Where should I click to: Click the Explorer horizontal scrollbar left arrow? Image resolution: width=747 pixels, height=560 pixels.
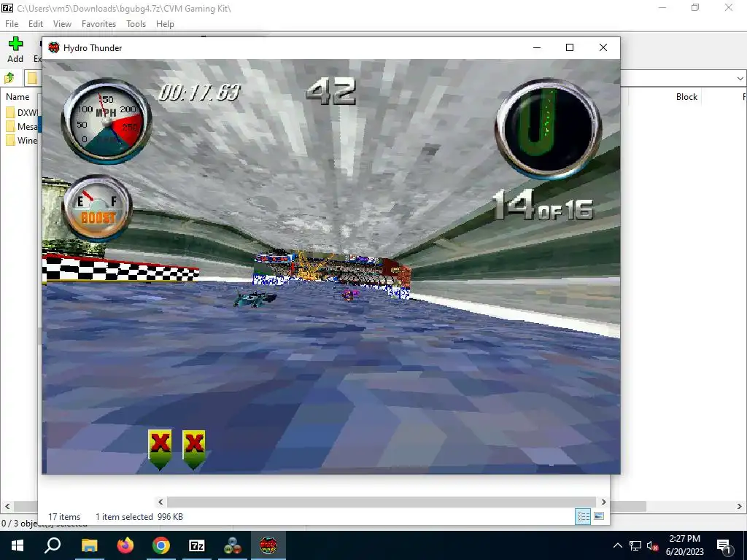click(160, 502)
